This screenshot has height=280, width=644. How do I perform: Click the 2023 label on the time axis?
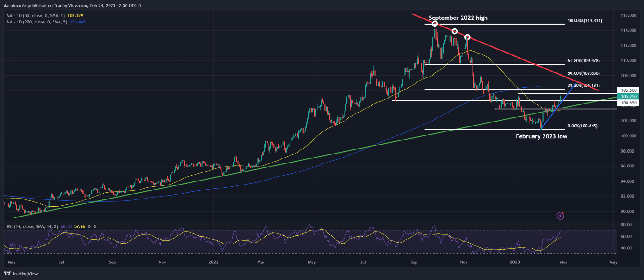pos(514,261)
